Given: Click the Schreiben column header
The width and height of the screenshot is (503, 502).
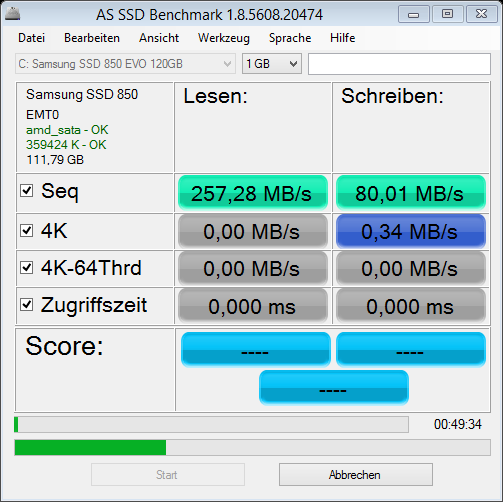Looking at the screenshot, I should tap(392, 96).
